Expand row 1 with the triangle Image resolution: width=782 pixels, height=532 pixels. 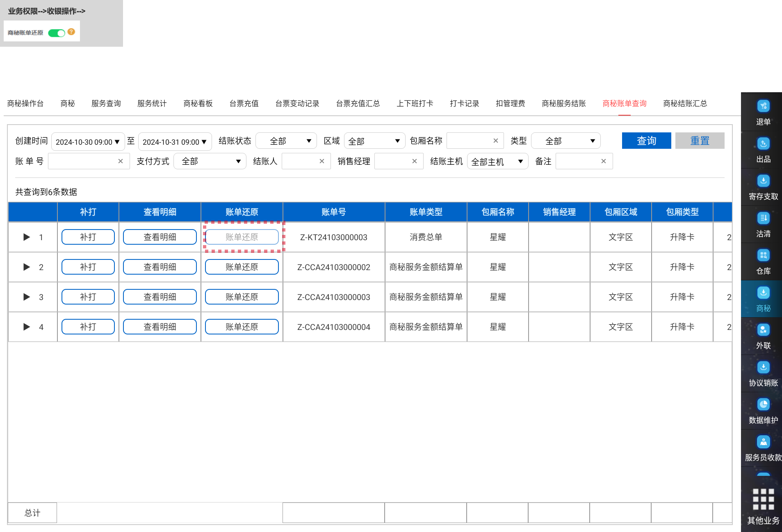(27, 237)
